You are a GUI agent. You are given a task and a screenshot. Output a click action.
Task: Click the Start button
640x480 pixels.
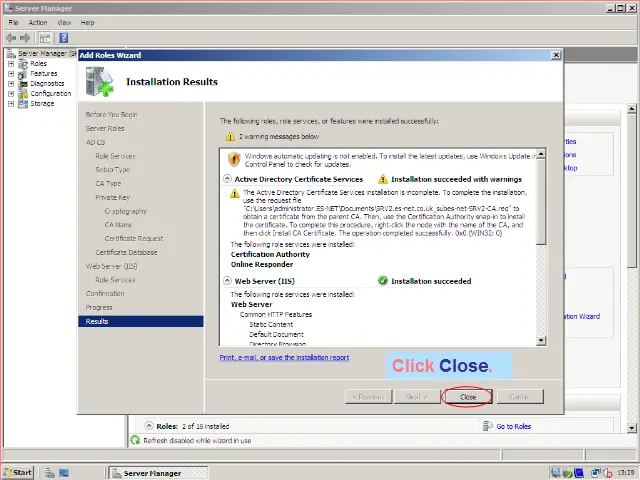pyautogui.click(x=18, y=473)
